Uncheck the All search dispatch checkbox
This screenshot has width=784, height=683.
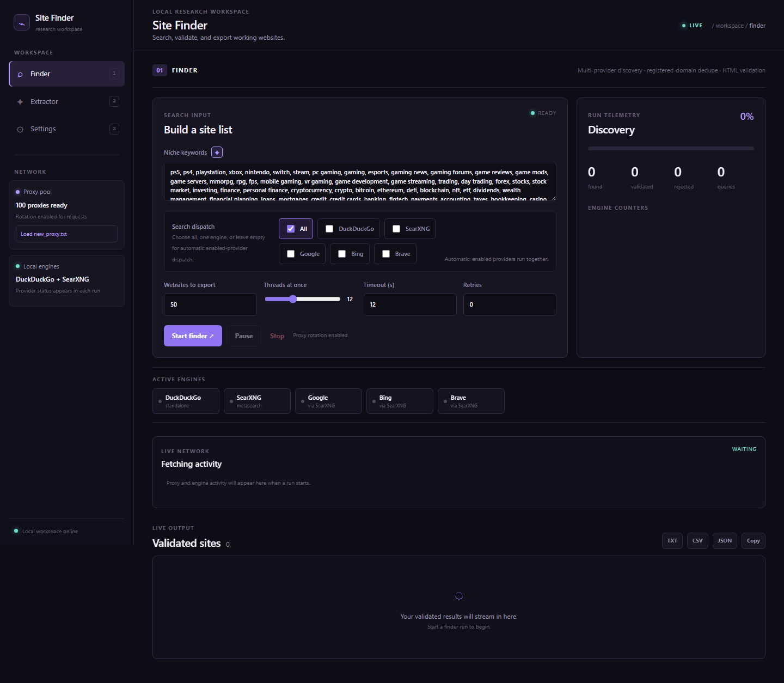click(x=291, y=229)
